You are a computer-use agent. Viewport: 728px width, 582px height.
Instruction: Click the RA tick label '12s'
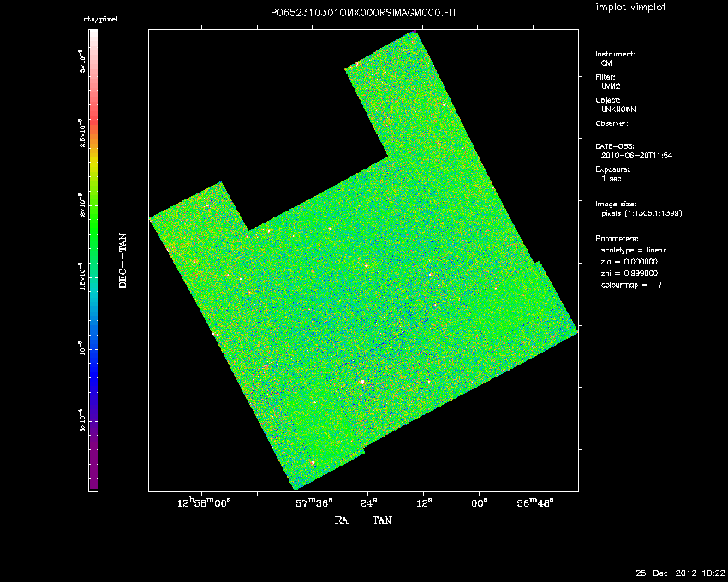pos(424,503)
